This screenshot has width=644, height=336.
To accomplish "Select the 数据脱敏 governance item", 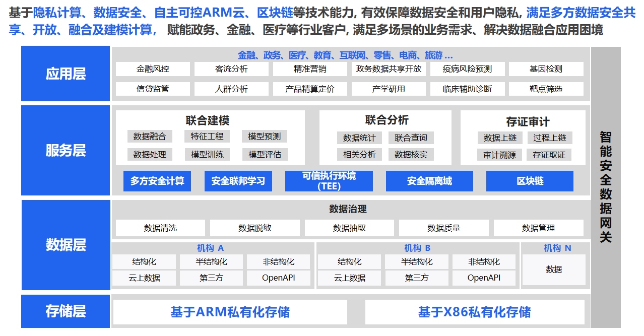I will (x=254, y=228).
